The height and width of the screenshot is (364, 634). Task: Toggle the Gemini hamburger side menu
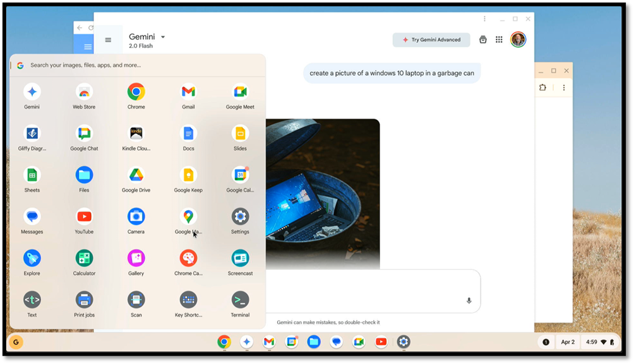108,40
